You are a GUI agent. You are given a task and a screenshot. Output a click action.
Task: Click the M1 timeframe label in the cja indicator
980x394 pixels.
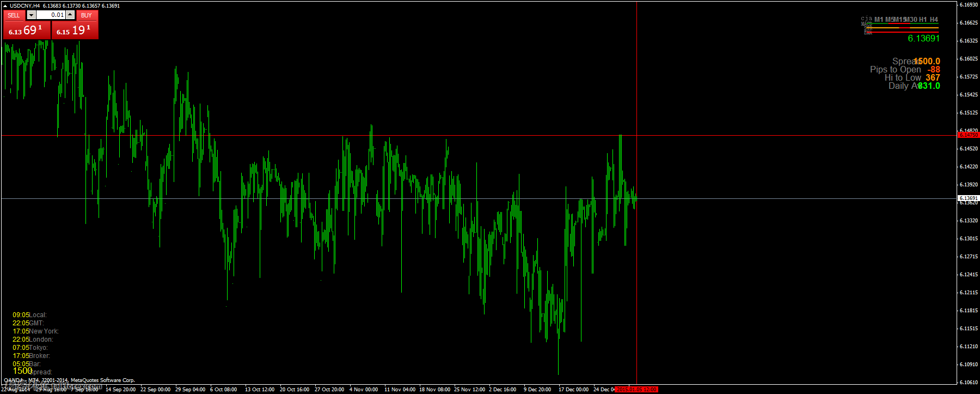point(879,20)
